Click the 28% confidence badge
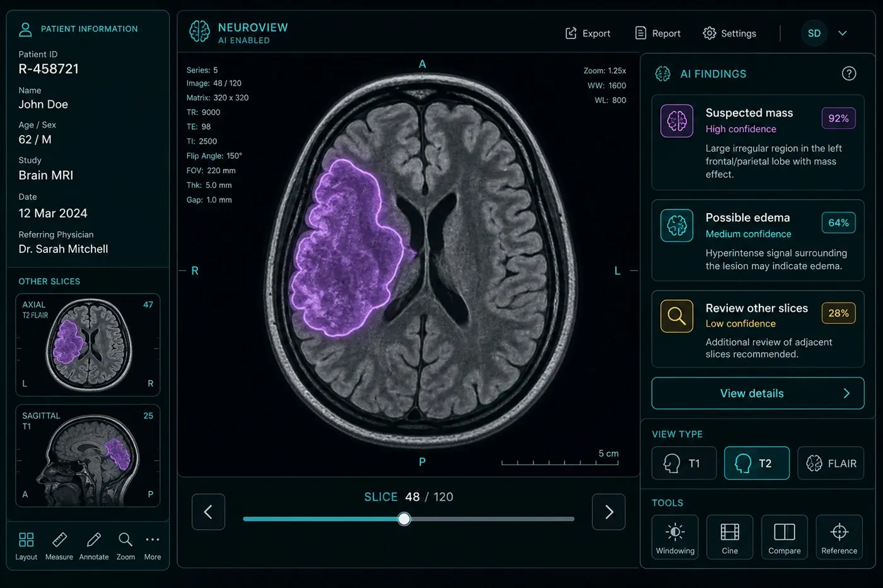Image resolution: width=883 pixels, height=588 pixels. pyautogui.click(x=838, y=313)
